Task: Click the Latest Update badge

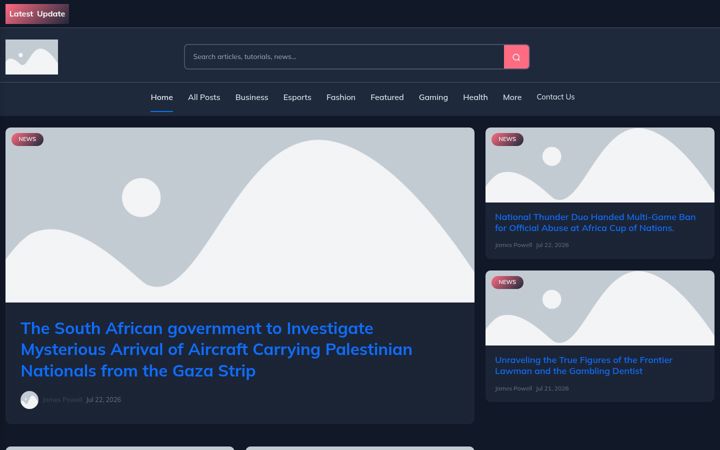Action: coord(37,14)
